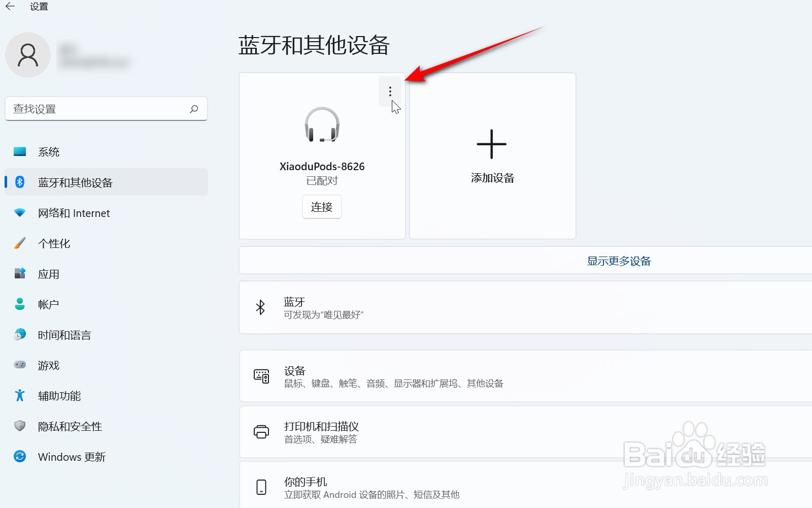Click the 游戏 controller icon
The height and width of the screenshot is (508, 812).
19,365
